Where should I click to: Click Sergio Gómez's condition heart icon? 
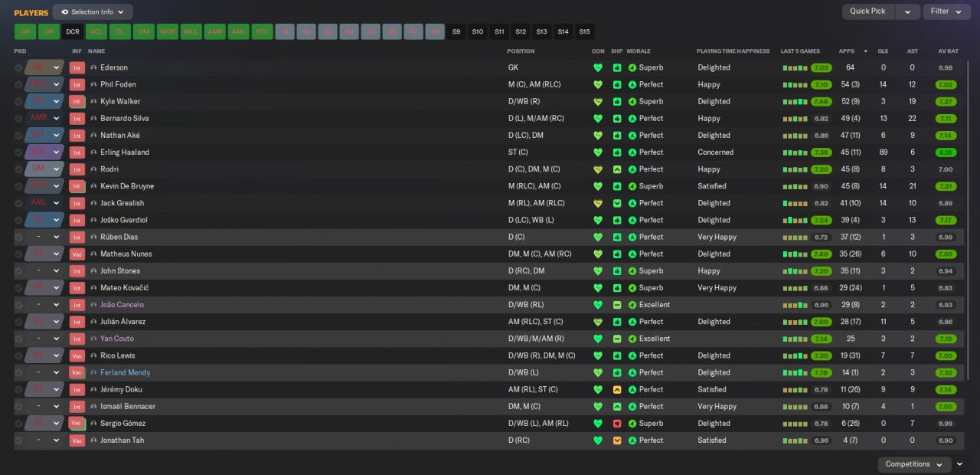pyautogui.click(x=598, y=423)
